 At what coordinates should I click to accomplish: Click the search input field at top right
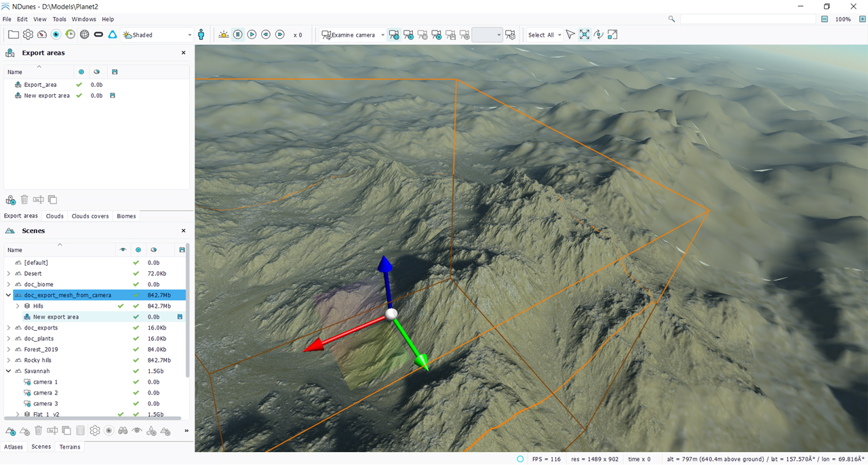(747, 19)
